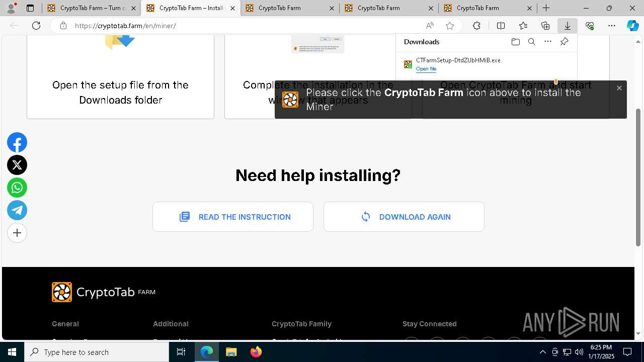Switch to 'CryptoTab Farm – Turn c...' tab
The height and width of the screenshot is (362, 644).
91,8
